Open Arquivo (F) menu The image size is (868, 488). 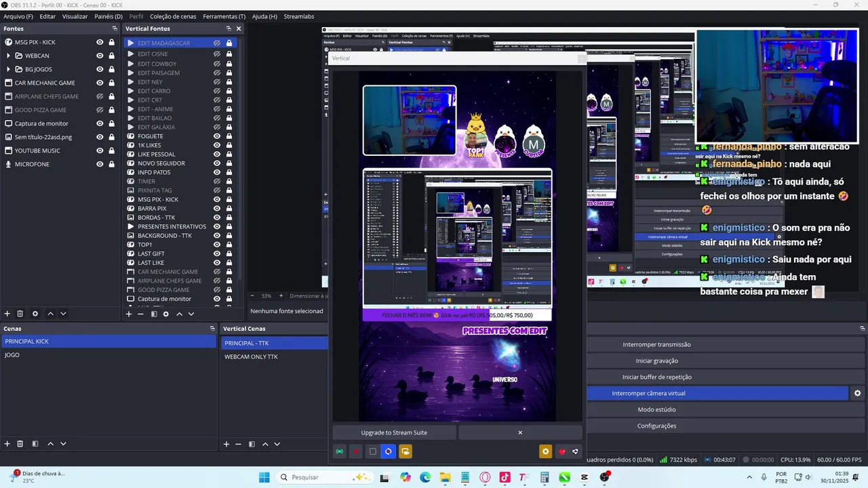point(18,16)
